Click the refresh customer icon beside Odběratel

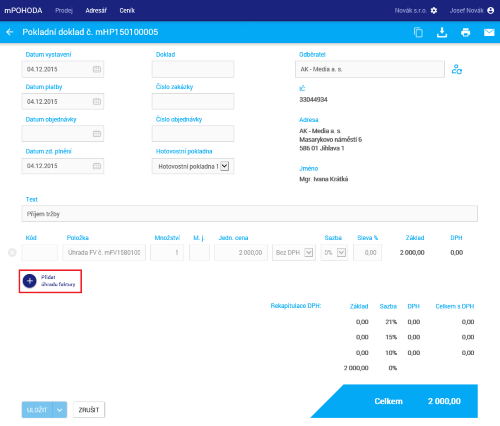[x=457, y=69]
